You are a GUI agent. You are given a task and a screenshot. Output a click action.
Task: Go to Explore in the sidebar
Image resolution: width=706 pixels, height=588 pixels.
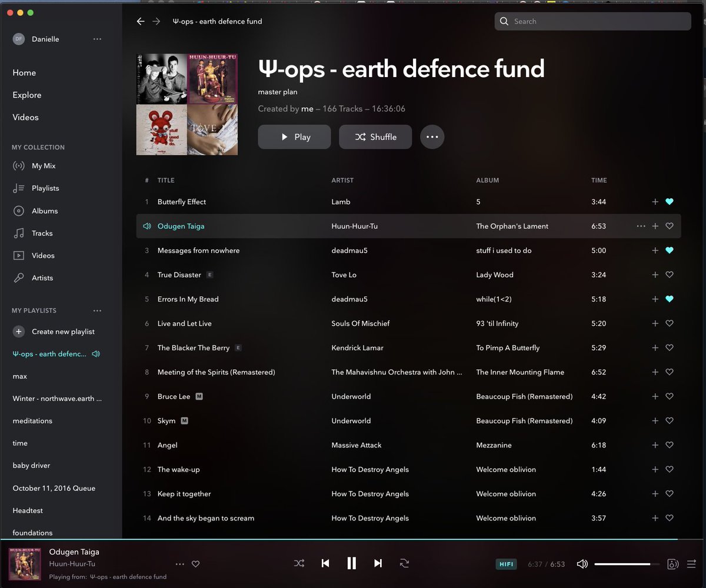tap(27, 95)
